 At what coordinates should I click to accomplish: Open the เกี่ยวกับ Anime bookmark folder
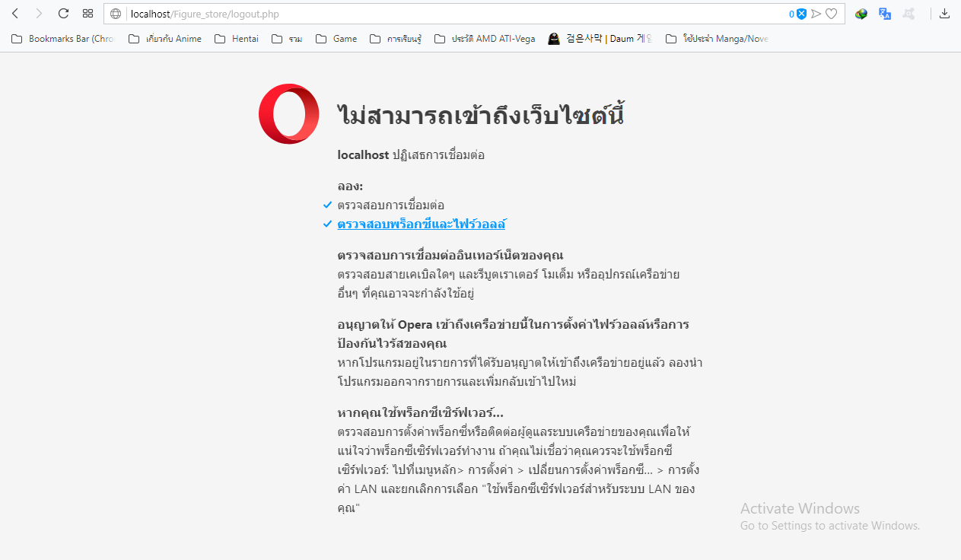pyautogui.click(x=165, y=39)
